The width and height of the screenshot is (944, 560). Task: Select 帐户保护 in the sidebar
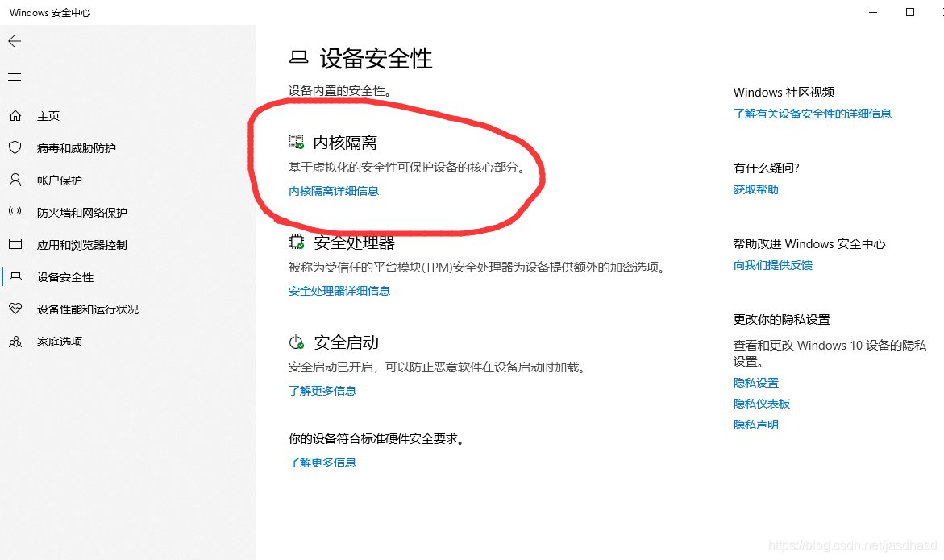[x=60, y=180]
